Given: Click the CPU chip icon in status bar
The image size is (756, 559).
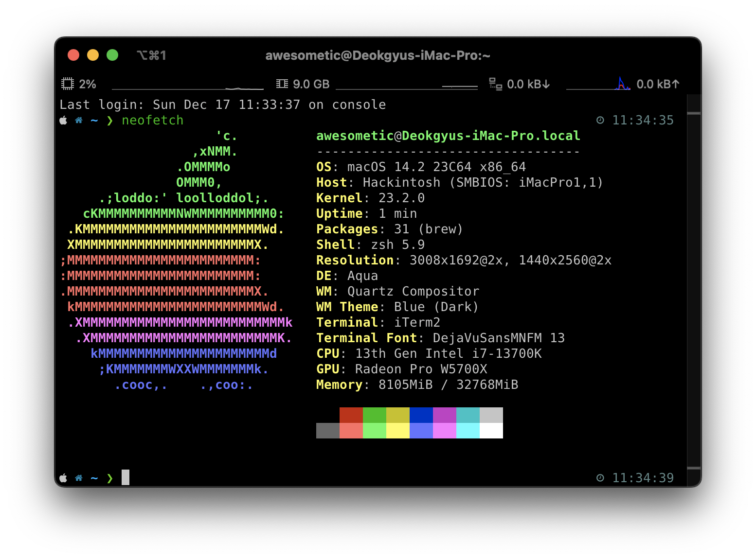Looking at the screenshot, I should (x=67, y=84).
